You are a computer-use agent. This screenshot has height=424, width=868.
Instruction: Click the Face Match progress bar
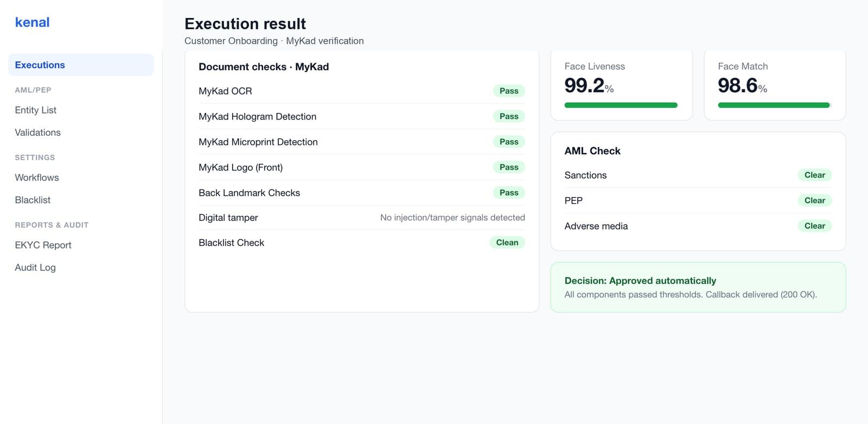(775, 105)
